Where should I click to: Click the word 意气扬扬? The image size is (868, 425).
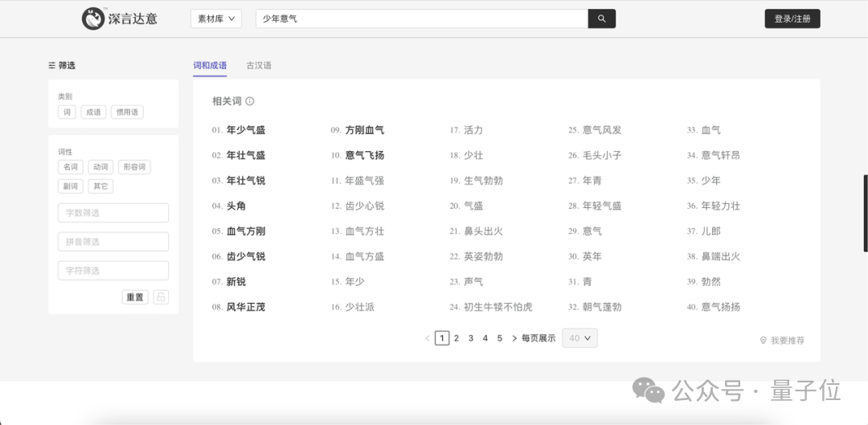[721, 307]
